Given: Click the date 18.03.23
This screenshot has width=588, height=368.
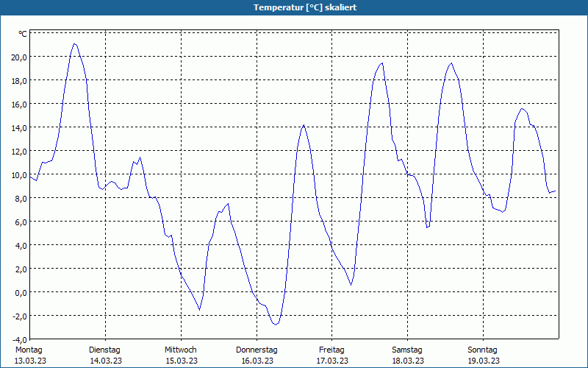Looking at the screenshot, I should tap(408, 361).
